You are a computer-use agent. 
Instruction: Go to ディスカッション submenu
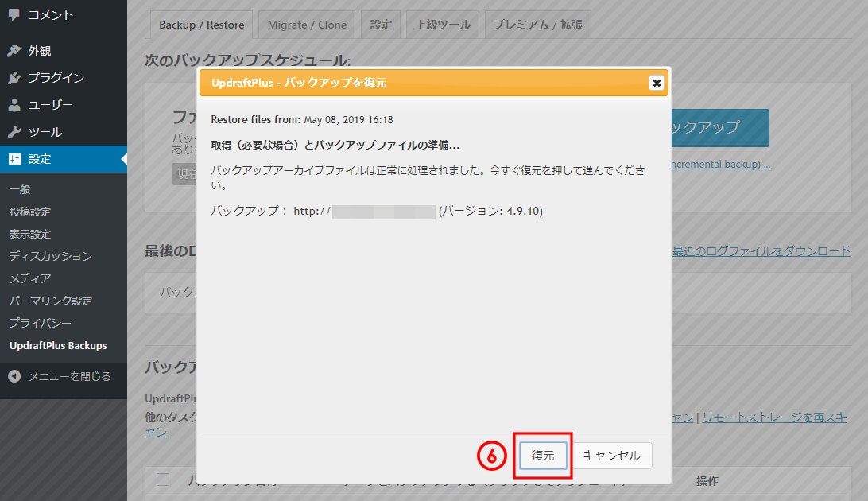(50, 256)
